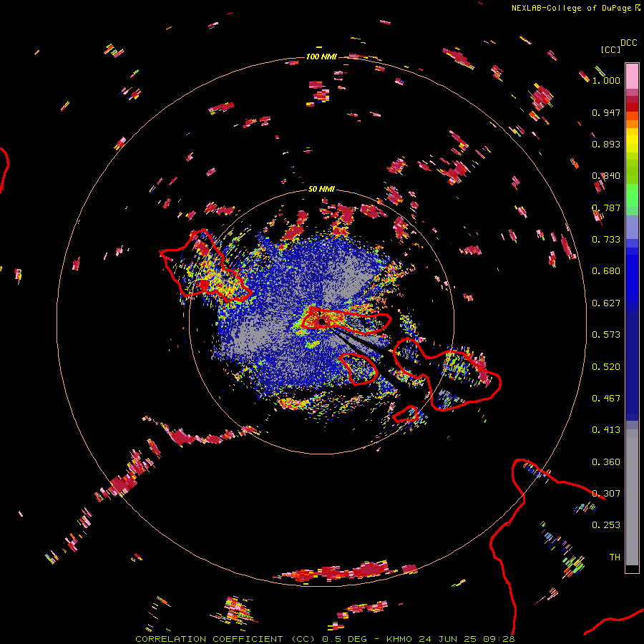Click the 1.000 color scale value
The height and width of the screenshot is (644, 644).
click(606, 80)
